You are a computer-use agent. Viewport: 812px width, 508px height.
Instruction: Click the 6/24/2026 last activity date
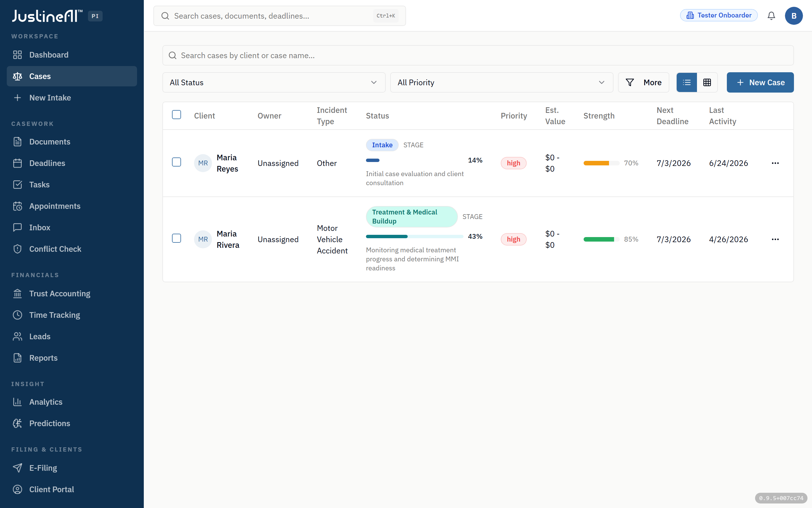[729, 163]
